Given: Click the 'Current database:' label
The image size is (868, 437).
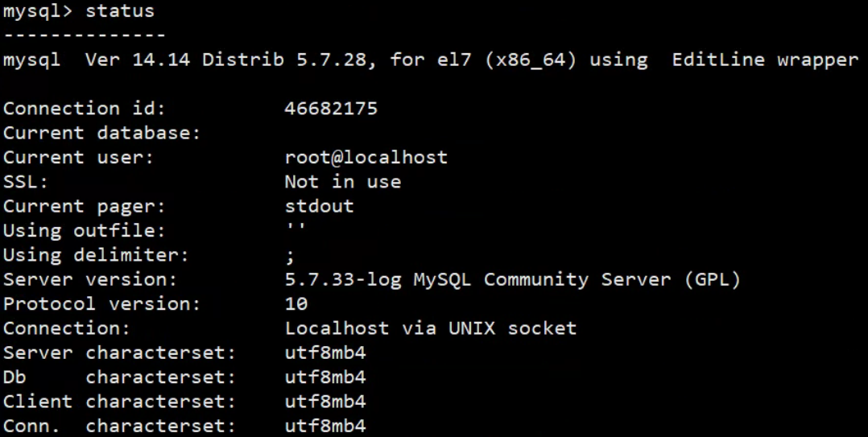Looking at the screenshot, I should (x=101, y=133).
